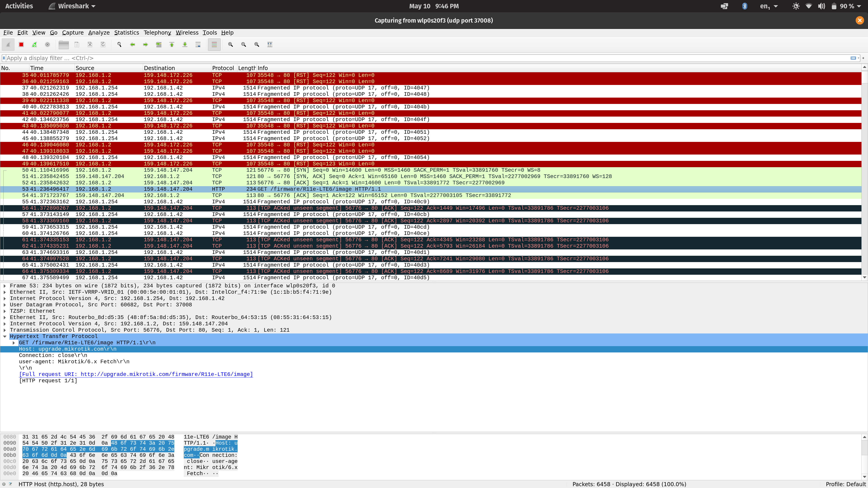868x488 pixels.
Task: Open the Full request URI link
Action: pyautogui.click(x=136, y=374)
